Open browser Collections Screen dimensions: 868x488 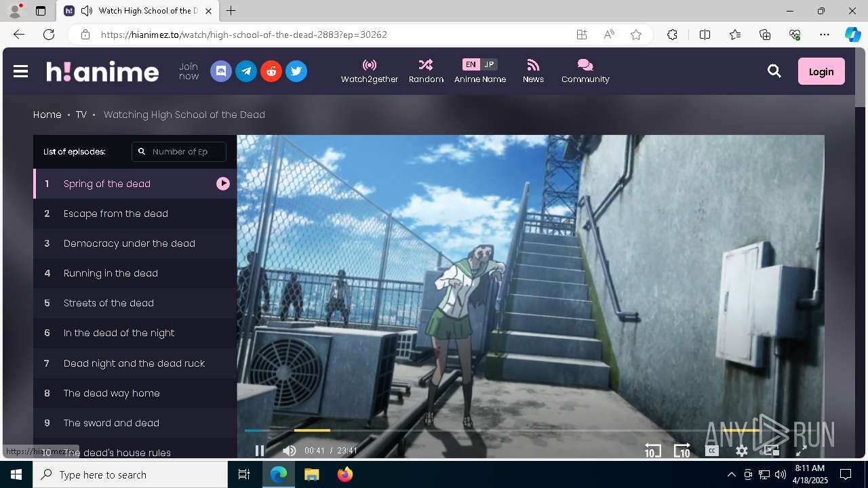(x=765, y=35)
